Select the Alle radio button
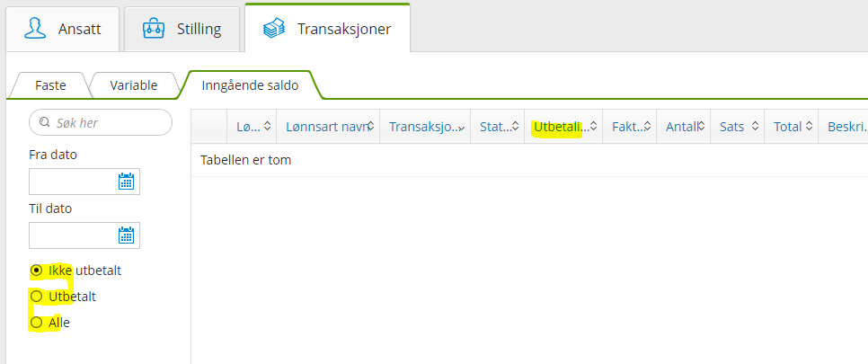The width and height of the screenshot is (868, 364). (x=36, y=322)
